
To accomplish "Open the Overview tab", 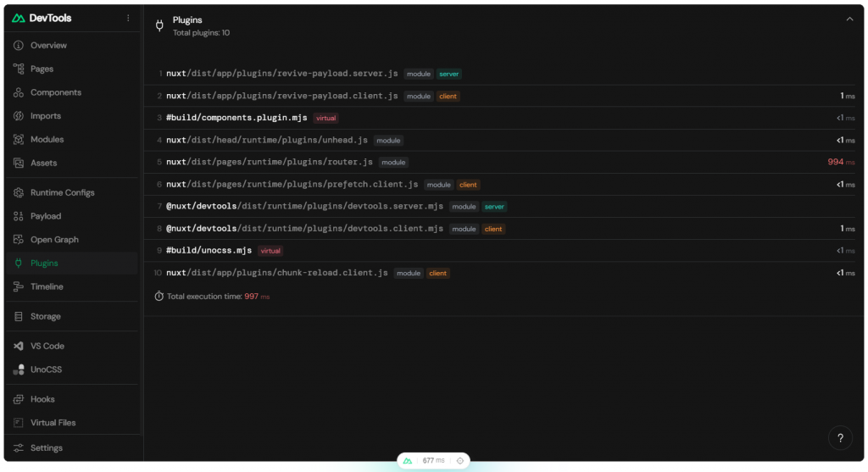I will [x=48, y=46].
